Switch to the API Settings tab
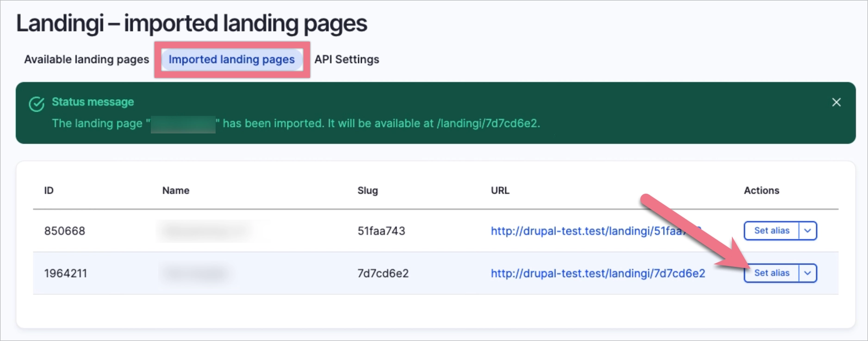868x341 pixels. click(x=347, y=59)
